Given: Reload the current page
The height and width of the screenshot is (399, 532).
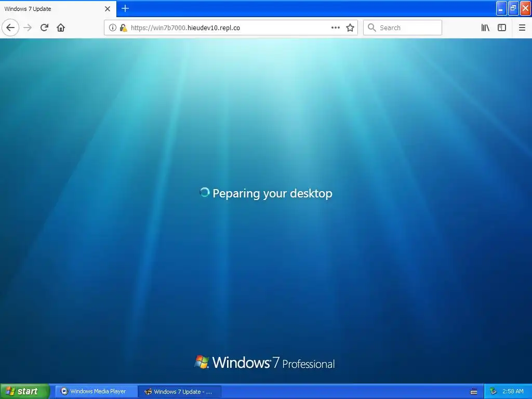Looking at the screenshot, I should coord(44,28).
